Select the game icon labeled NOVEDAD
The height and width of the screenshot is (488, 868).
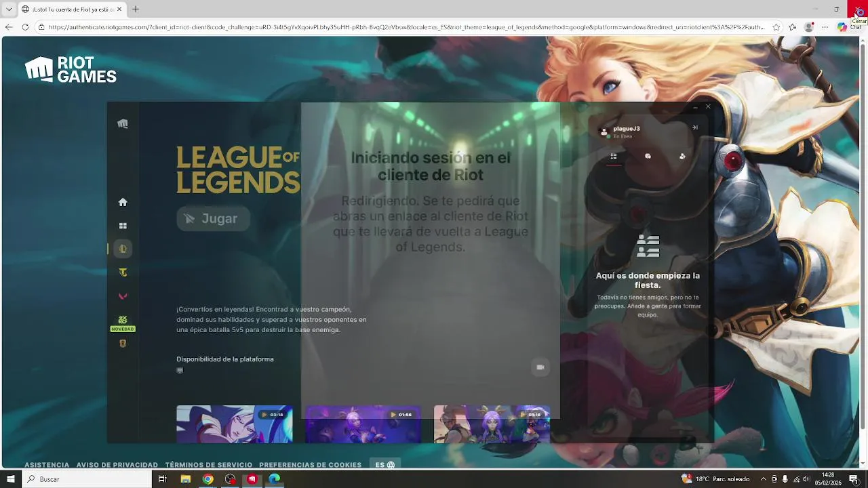(x=123, y=323)
